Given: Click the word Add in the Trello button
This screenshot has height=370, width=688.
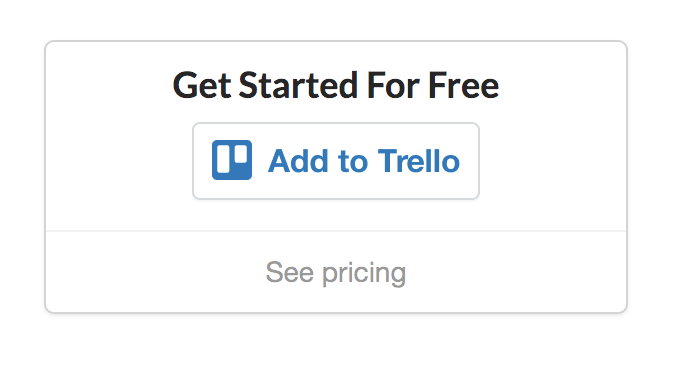Looking at the screenshot, I should tap(298, 161).
